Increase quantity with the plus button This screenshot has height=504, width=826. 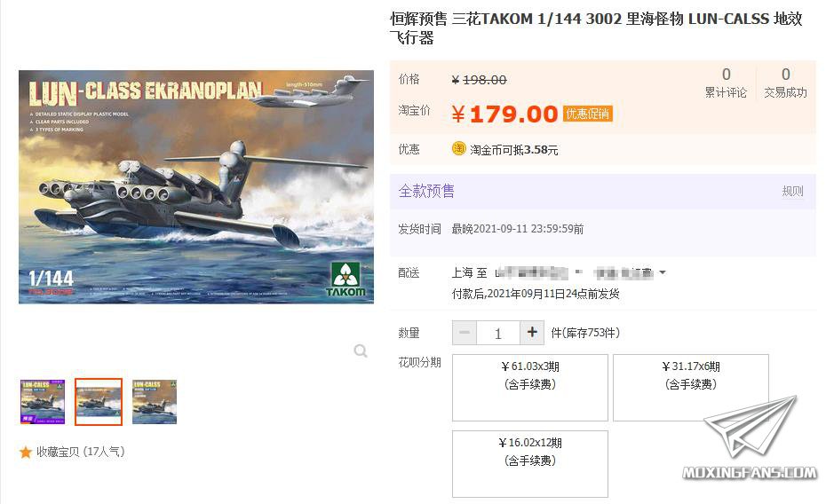(532, 333)
